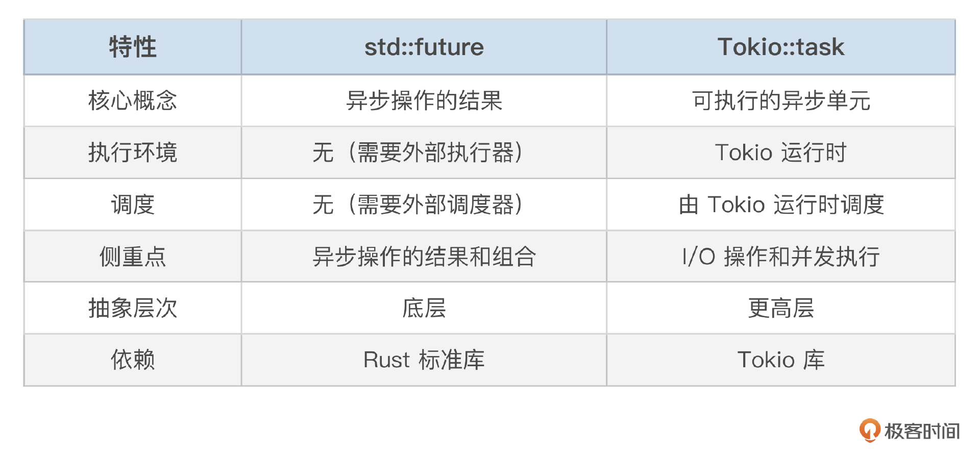This screenshot has width=980, height=456.
Task: Select the std::future column header
Action: point(424,47)
